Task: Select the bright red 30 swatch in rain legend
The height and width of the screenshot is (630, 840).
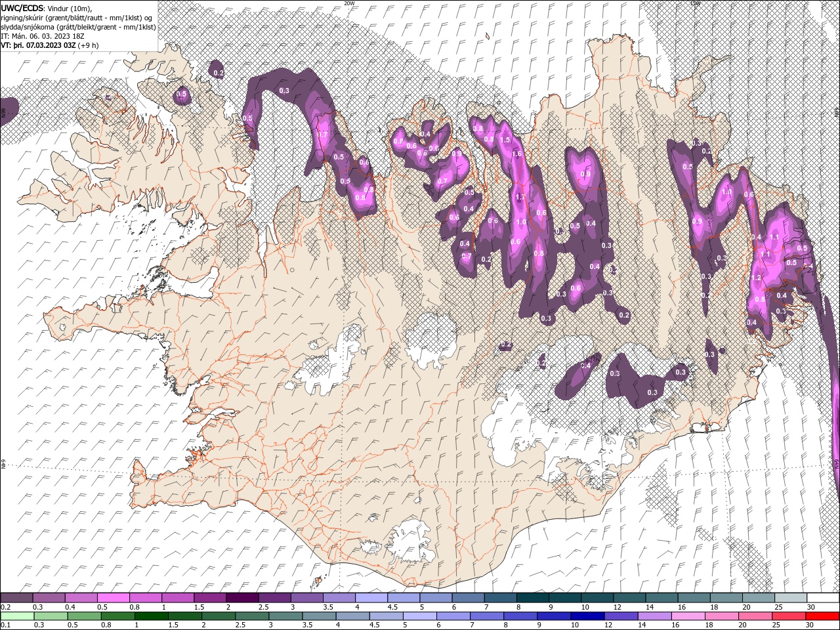Action: [823, 616]
